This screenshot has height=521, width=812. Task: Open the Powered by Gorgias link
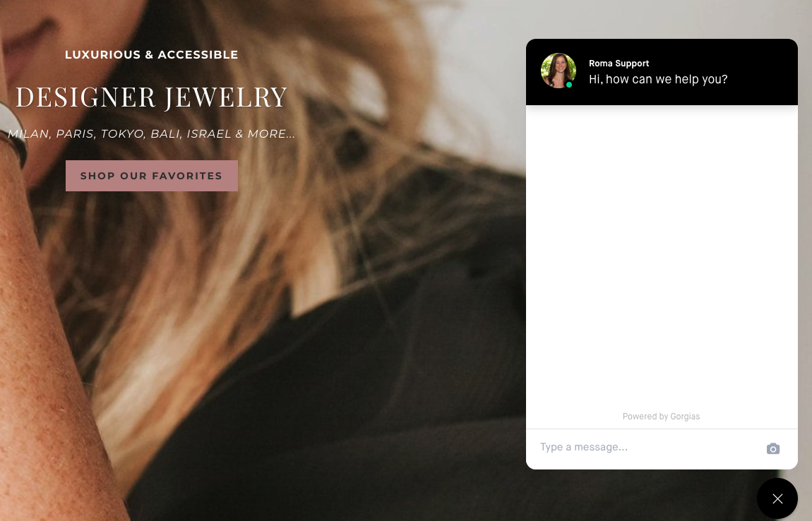click(x=662, y=417)
